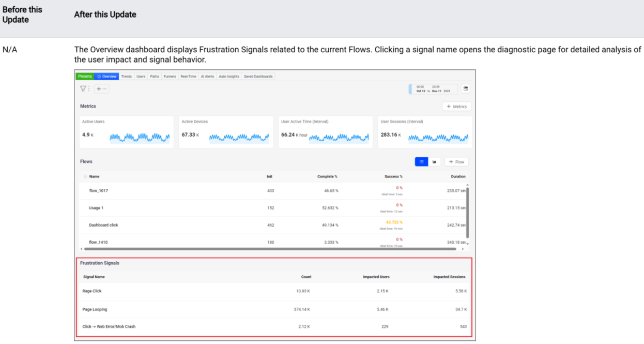644x344 pixels.
Task: Switch Flows to chart view
Action: click(x=435, y=162)
